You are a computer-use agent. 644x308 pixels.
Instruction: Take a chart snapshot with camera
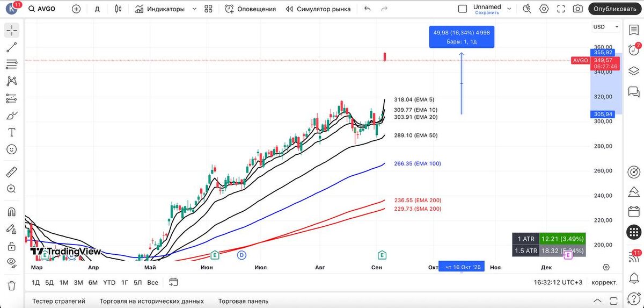pos(577,9)
